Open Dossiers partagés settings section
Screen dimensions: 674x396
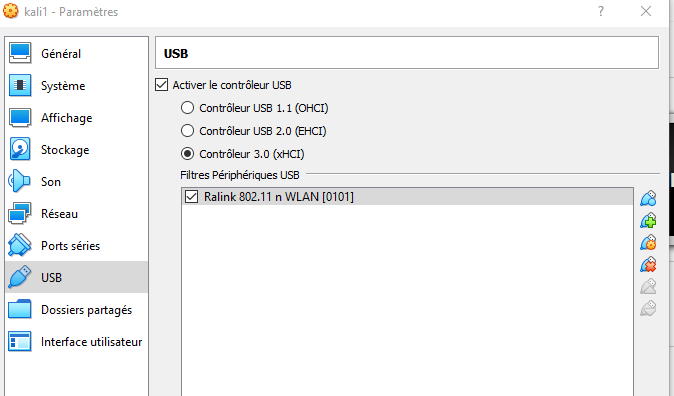tap(77, 310)
